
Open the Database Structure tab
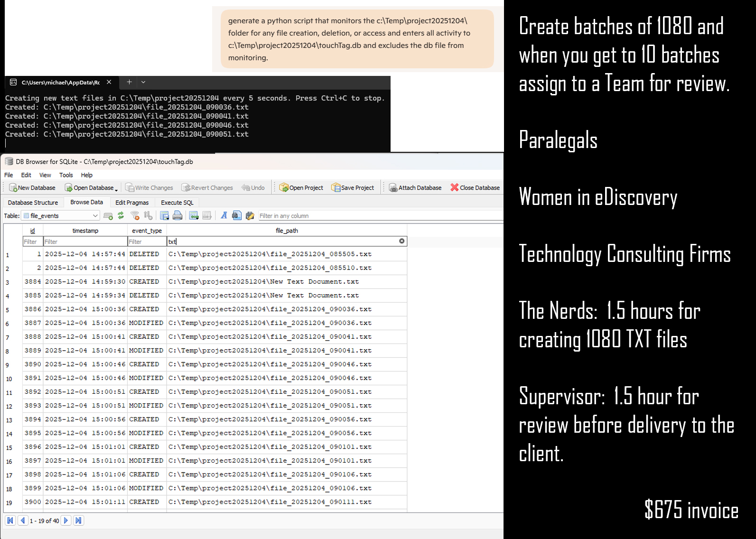click(x=33, y=203)
